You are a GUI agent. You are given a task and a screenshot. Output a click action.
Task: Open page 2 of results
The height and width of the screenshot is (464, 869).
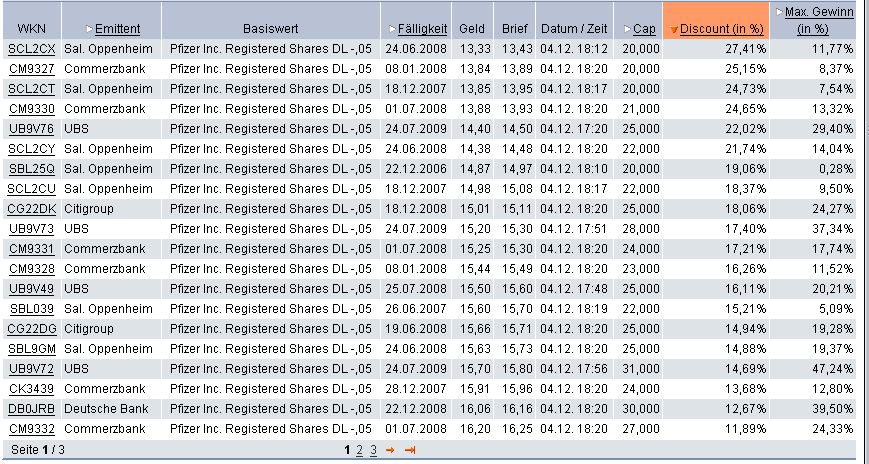pyautogui.click(x=359, y=450)
